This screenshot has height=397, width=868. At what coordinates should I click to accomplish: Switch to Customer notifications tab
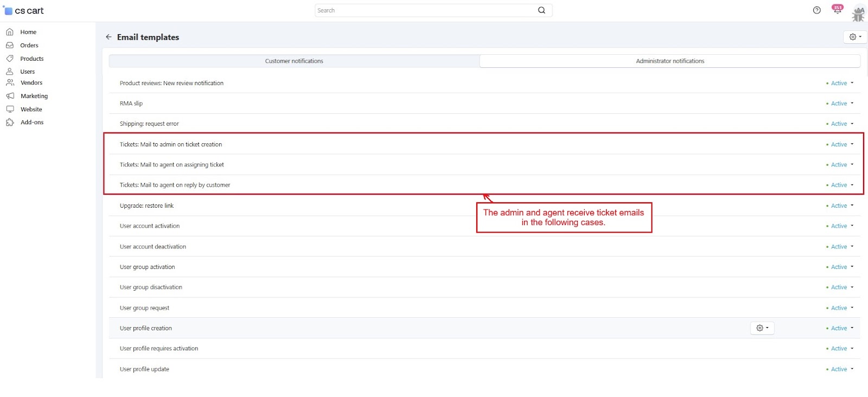[294, 61]
